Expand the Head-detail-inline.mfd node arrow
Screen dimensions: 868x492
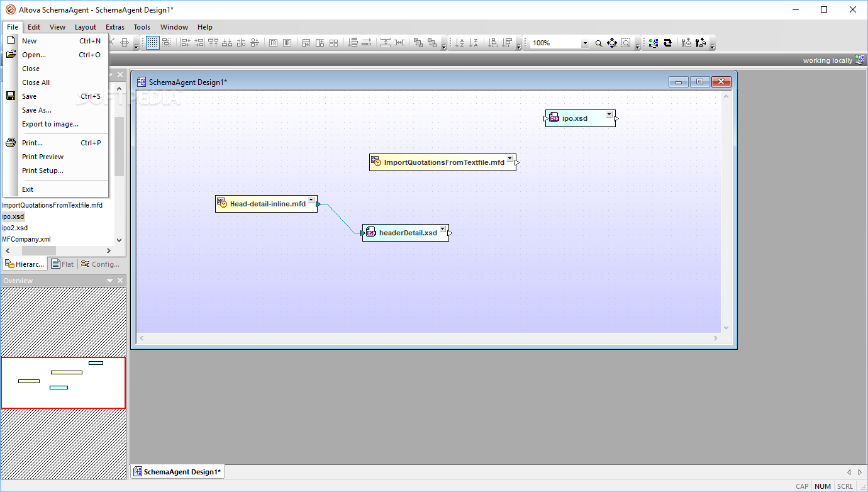click(x=311, y=200)
